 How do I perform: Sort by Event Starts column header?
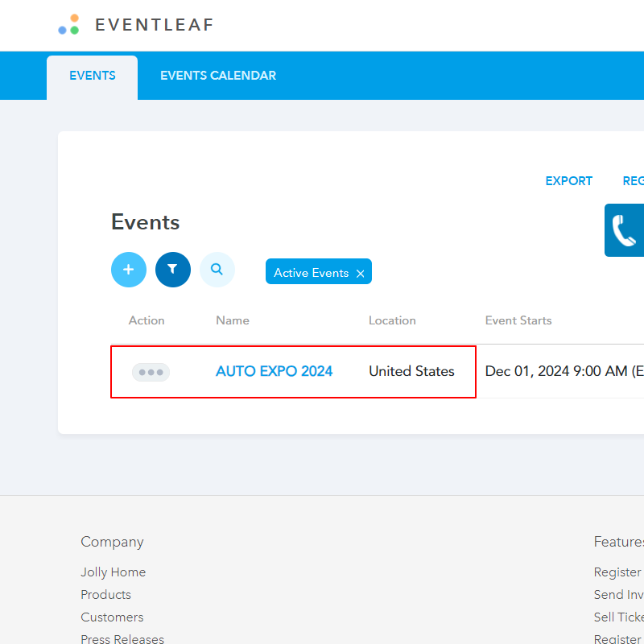[x=518, y=320]
